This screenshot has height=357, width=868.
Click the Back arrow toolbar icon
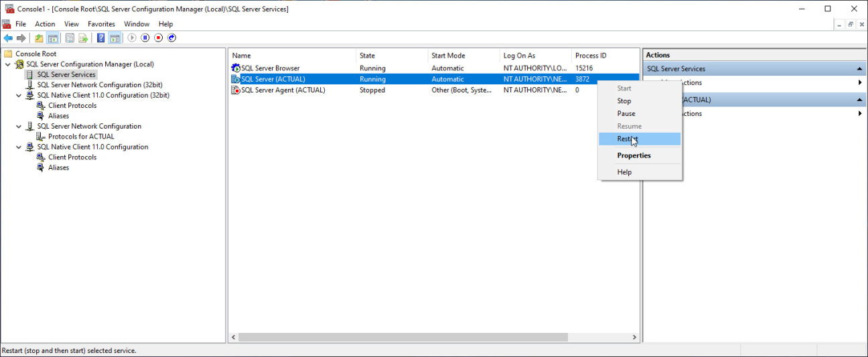coord(8,38)
